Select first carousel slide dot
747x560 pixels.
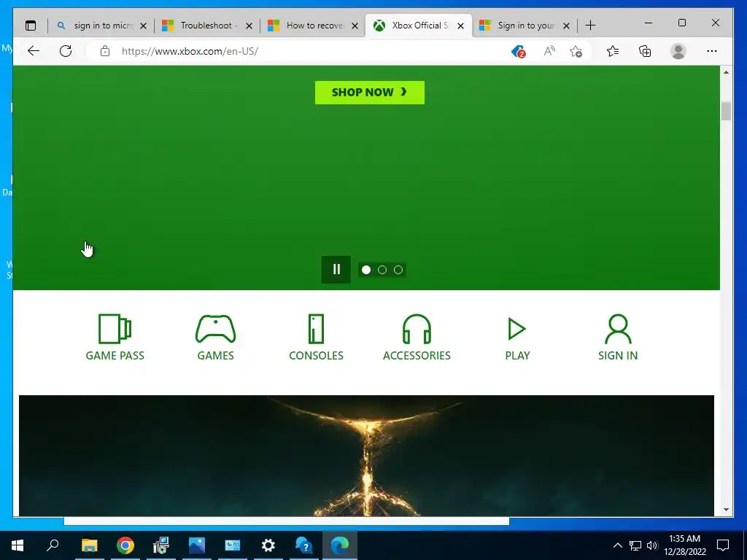[366, 270]
